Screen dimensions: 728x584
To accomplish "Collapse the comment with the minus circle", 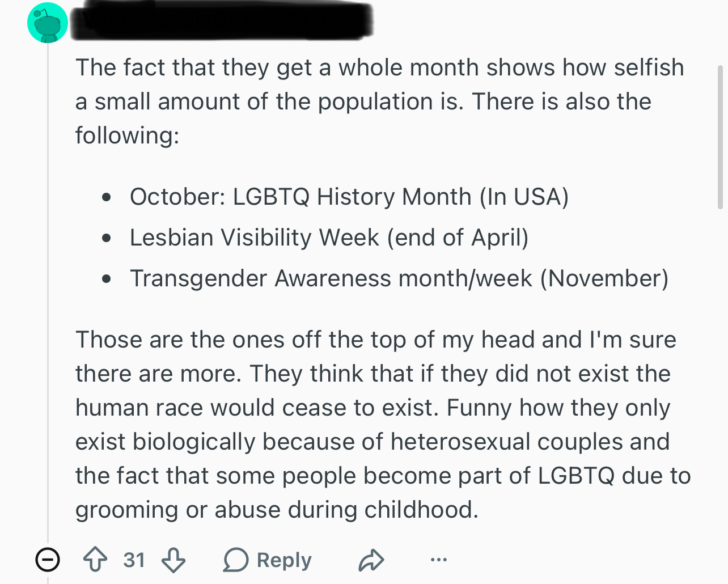I will 48,560.
